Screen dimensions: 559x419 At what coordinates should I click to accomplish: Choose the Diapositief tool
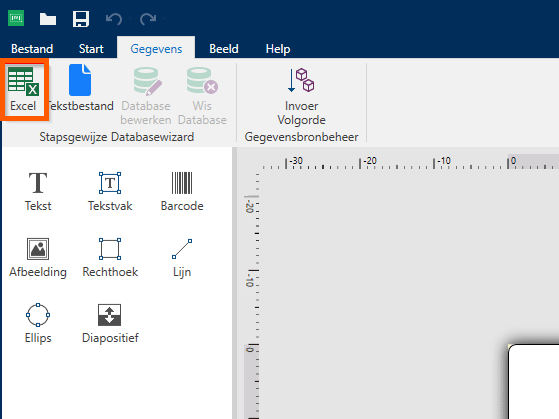click(110, 323)
